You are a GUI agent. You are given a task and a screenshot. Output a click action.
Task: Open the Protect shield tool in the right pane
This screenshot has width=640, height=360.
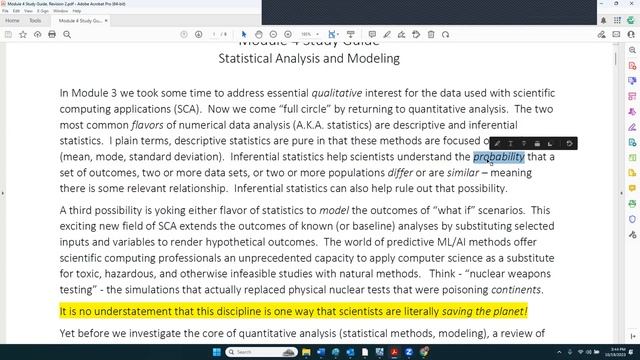click(632, 219)
